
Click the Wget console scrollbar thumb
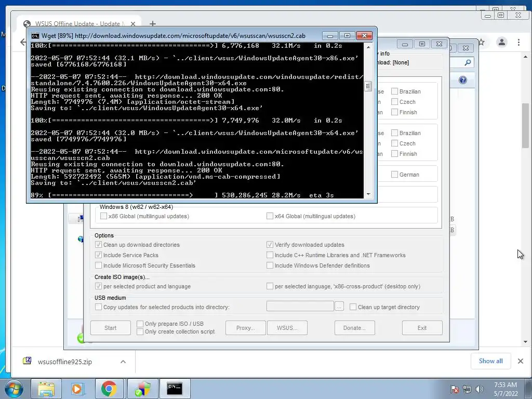tap(368, 86)
